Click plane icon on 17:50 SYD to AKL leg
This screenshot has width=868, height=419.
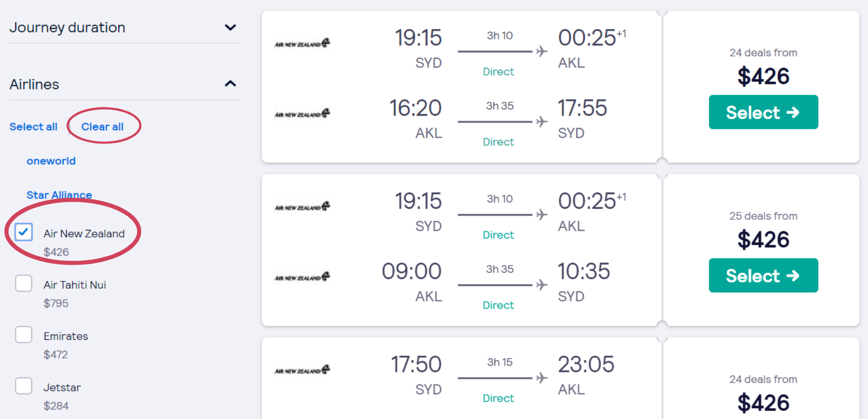tap(542, 377)
